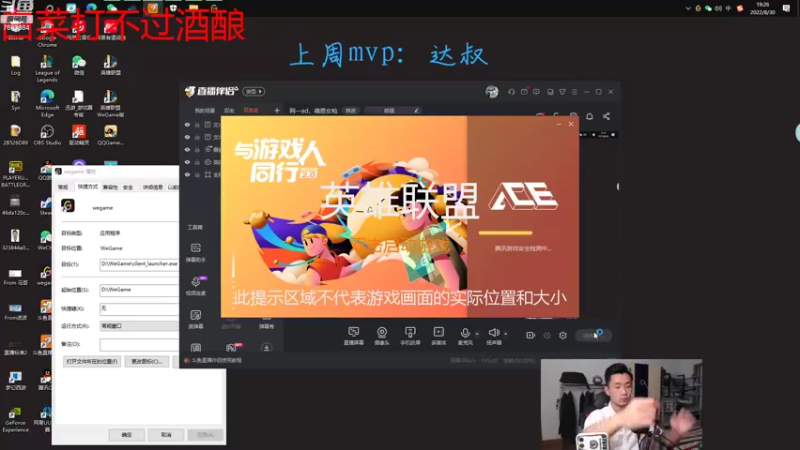This screenshot has width=800, height=450.
Task: Open the 视频连麦 tool
Action: pyautogui.click(x=196, y=286)
